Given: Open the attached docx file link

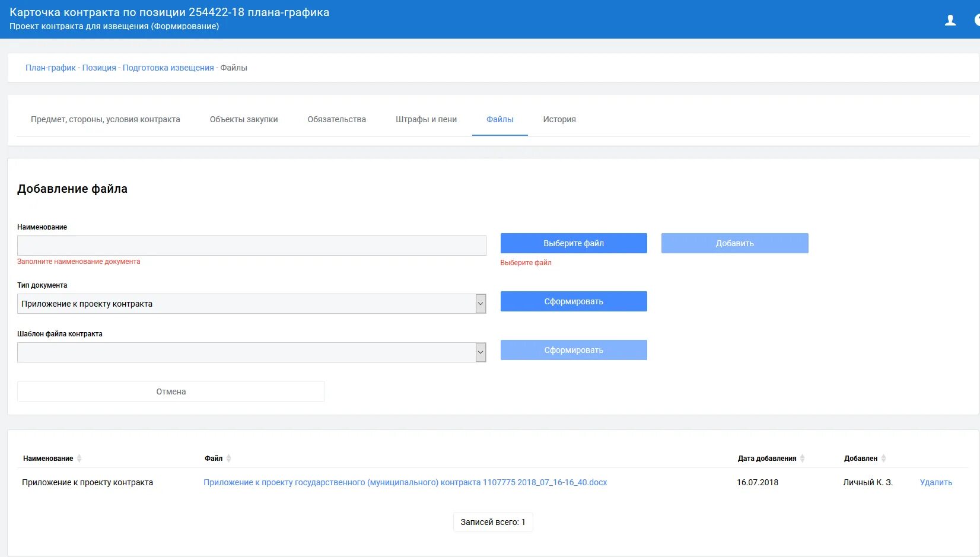Looking at the screenshot, I should [x=405, y=482].
